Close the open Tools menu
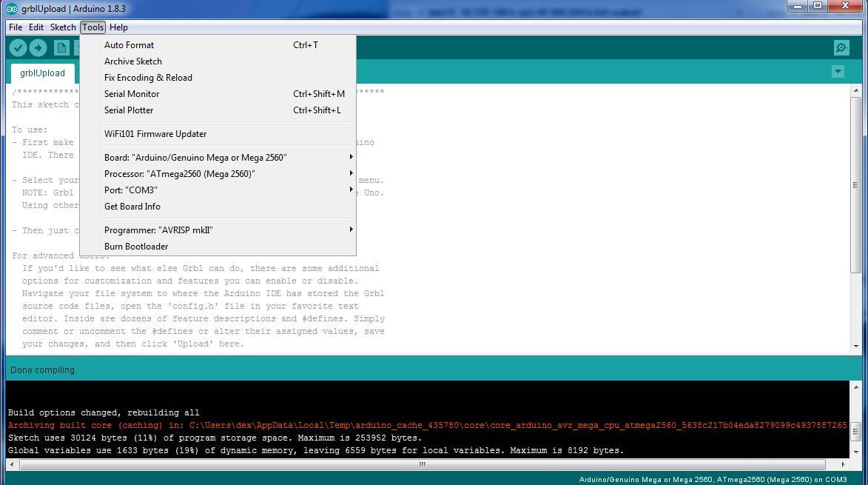Screen dimensions: 868x485 (x=92, y=27)
